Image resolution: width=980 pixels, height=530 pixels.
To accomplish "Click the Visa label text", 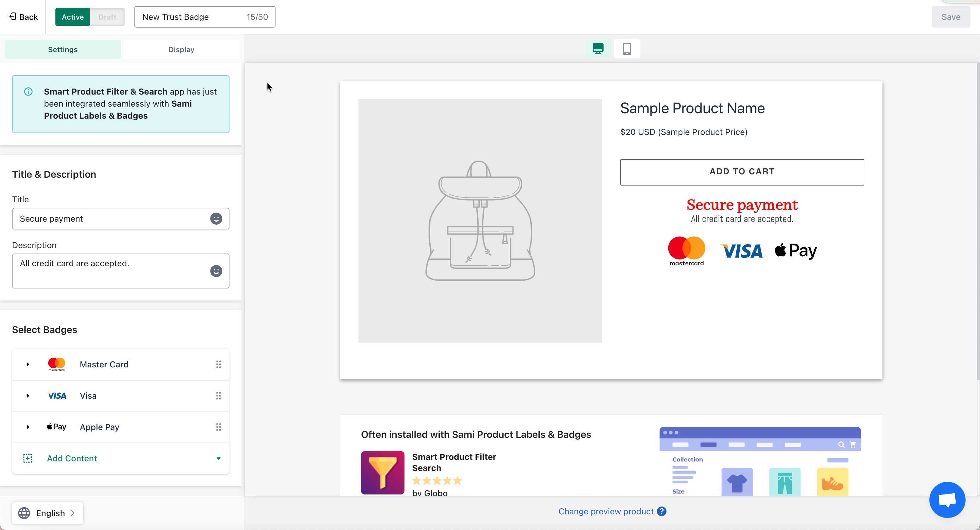I will (x=88, y=396).
